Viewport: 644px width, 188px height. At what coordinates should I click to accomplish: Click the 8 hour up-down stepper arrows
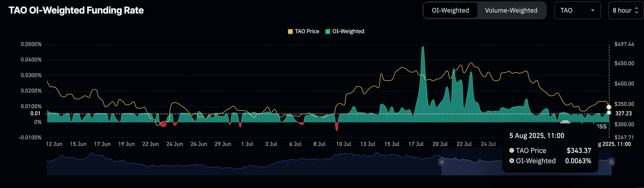[x=636, y=10]
